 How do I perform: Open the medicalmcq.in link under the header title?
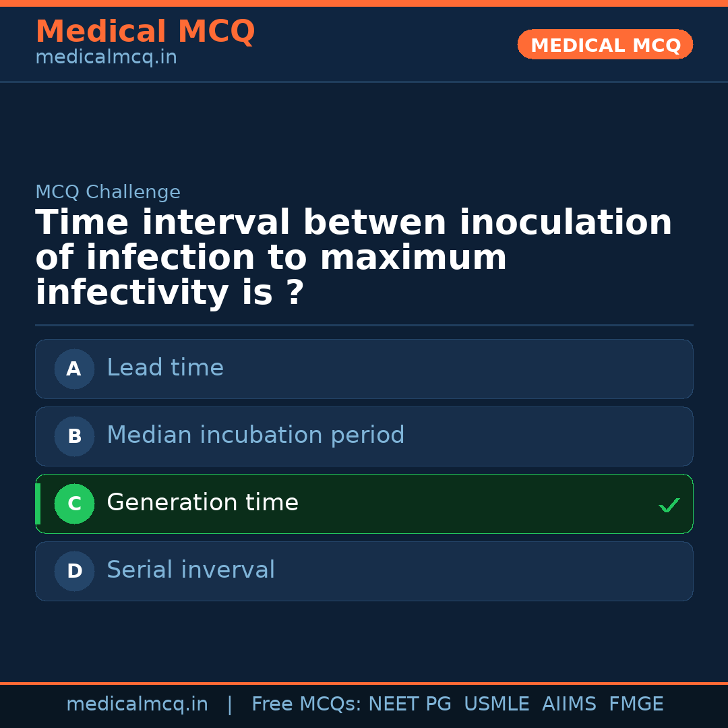point(106,58)
